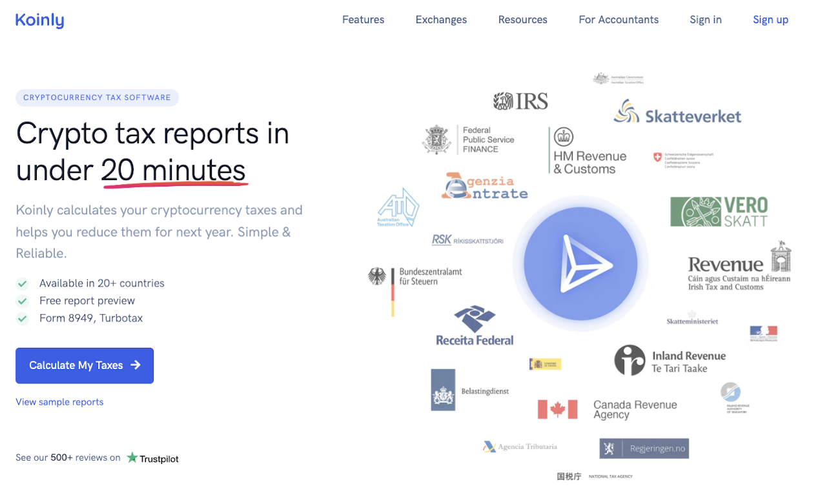
Task: Click the Cryptocurrency Tax Software badge
Action: pyautogui.click(x=97, y=98)
